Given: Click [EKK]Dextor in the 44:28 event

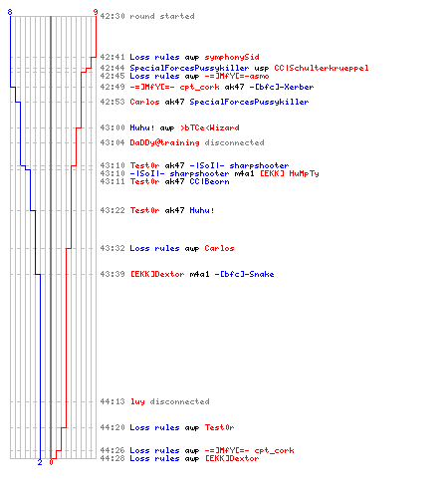Looking at the screenshot, I should (232, 458).
